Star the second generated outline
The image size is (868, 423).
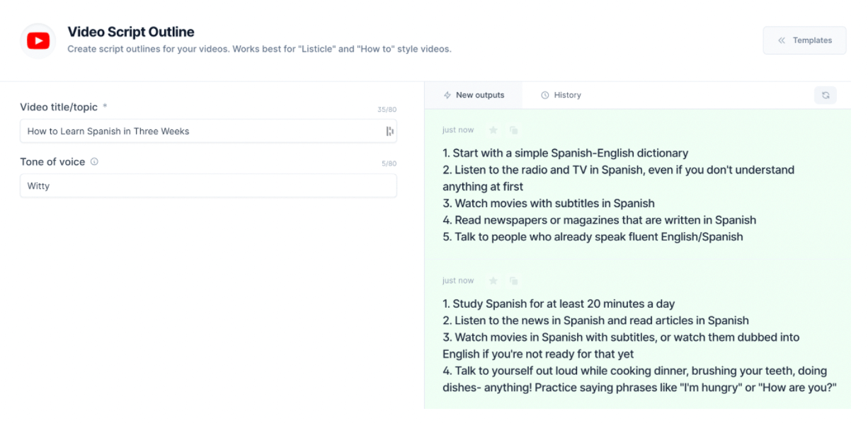click(493, 281)
